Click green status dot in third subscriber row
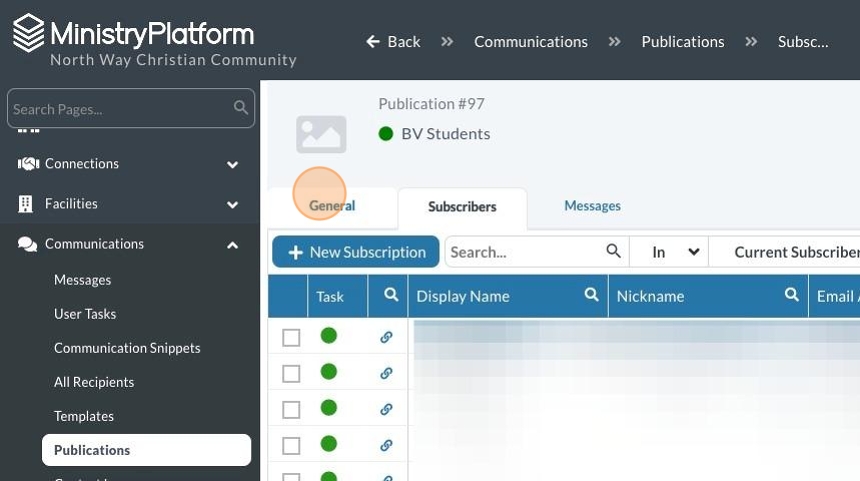This screenshot has height=481, width=860. pos(329,408)
